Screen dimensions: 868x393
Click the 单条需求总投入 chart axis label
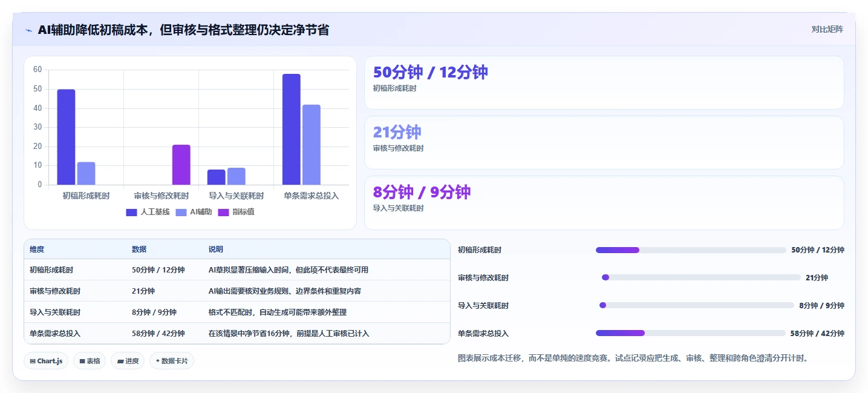coord(312,196)
